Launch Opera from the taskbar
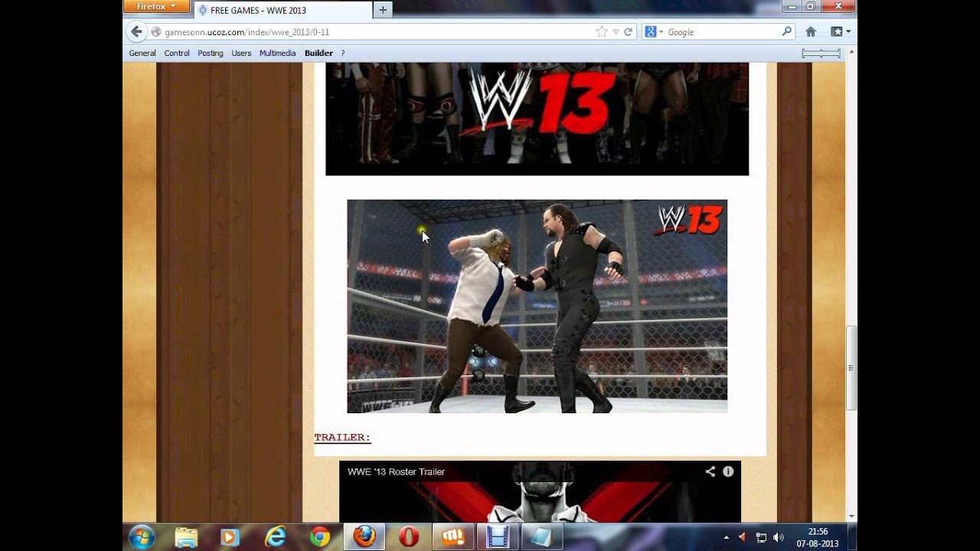 [x=409, y=537]
